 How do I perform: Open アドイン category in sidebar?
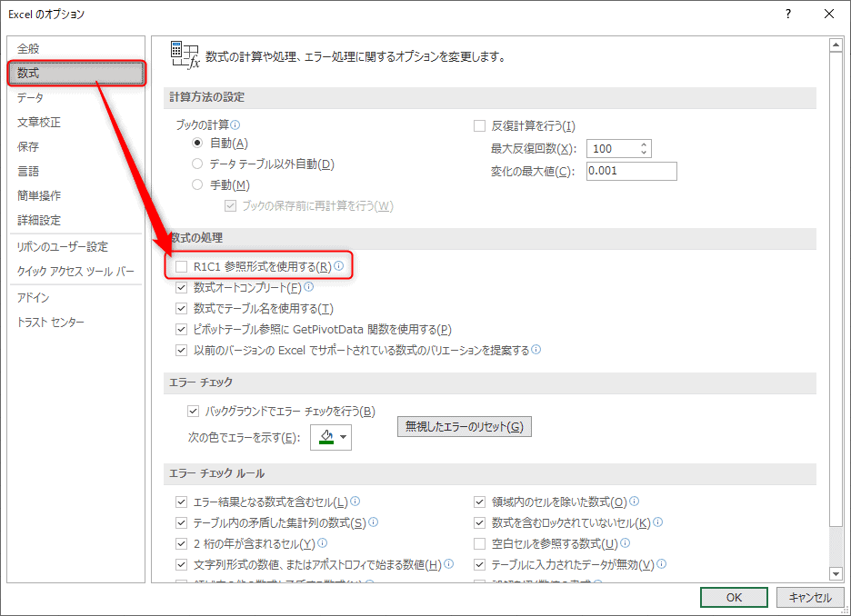coord(76,298)
